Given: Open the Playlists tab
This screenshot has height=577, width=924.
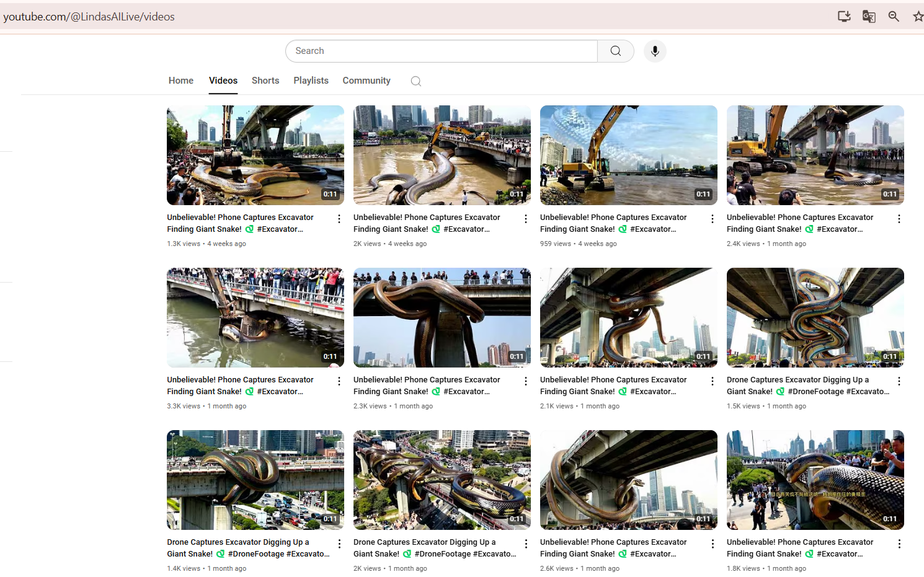Looking at the screenshot, I should tap(311, 81).
